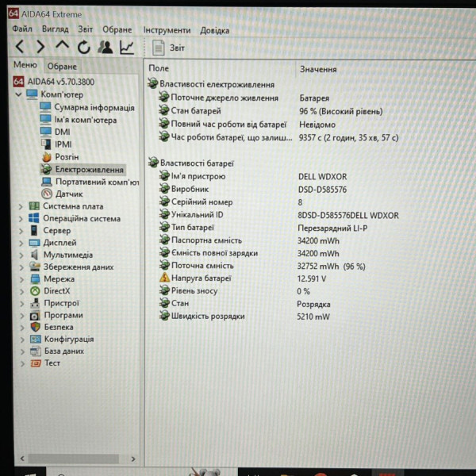
Task: Go up one level with Up arrow
Action: (x=62, y=46)
